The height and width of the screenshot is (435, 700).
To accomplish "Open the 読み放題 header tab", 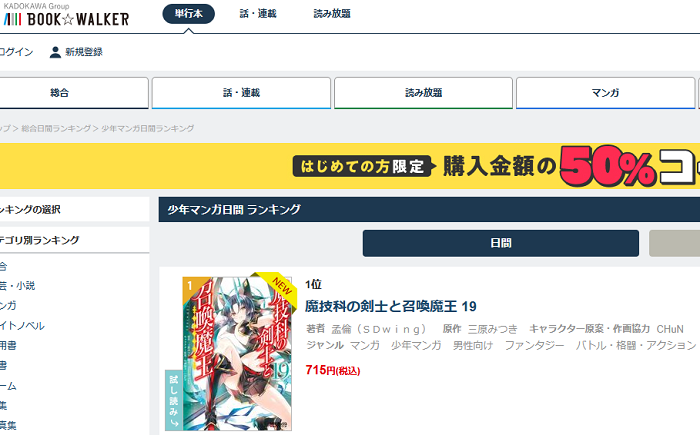I will [x=332, y=14].
